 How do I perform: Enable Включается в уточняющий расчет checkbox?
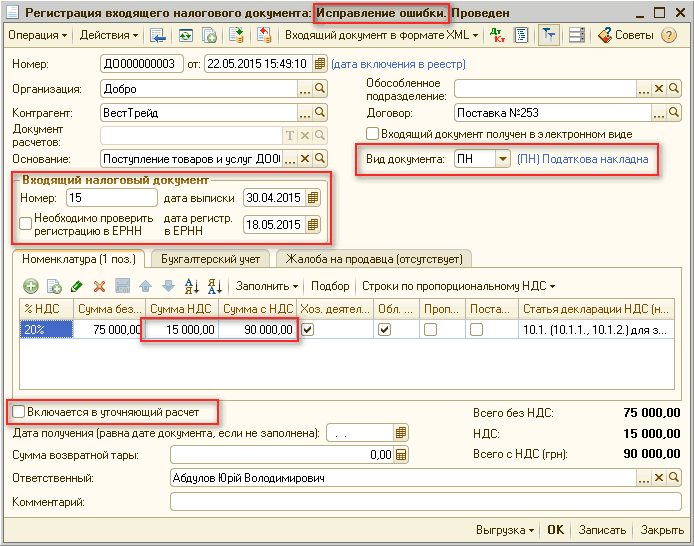18,411
